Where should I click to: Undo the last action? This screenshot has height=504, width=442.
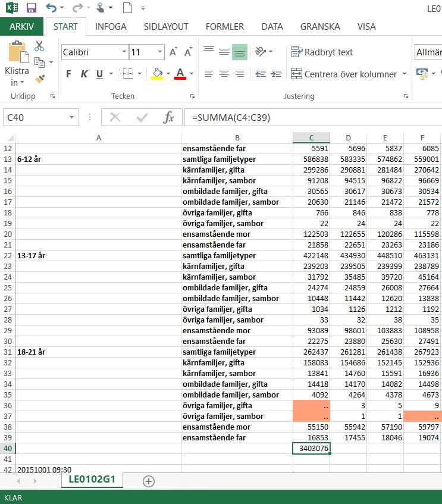pyautogui.click(x=51, y=7)
